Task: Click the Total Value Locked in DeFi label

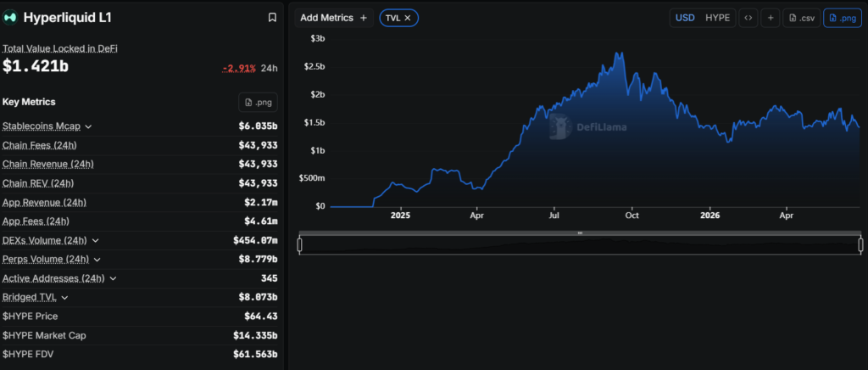Action: [x=60, y=48]
